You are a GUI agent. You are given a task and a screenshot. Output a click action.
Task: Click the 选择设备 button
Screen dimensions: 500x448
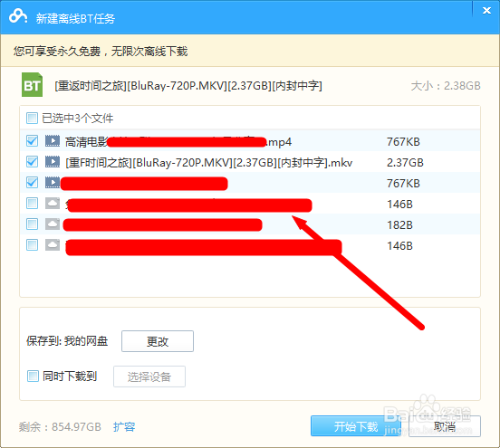tap(149, 377)
